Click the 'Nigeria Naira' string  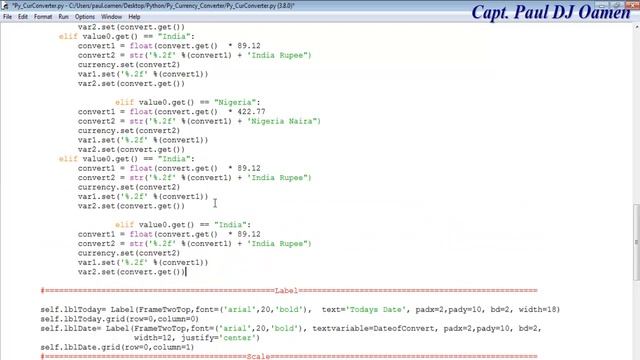point(284,121)
